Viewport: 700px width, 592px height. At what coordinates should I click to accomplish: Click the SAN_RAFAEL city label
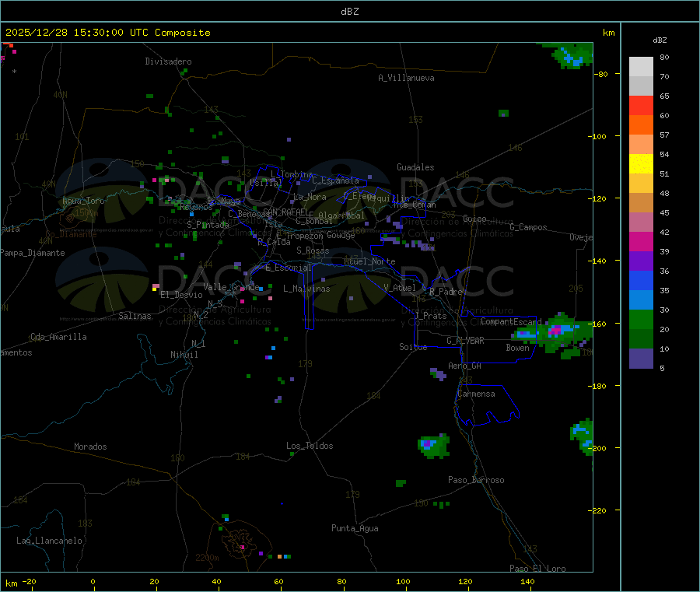pos(285,212)
